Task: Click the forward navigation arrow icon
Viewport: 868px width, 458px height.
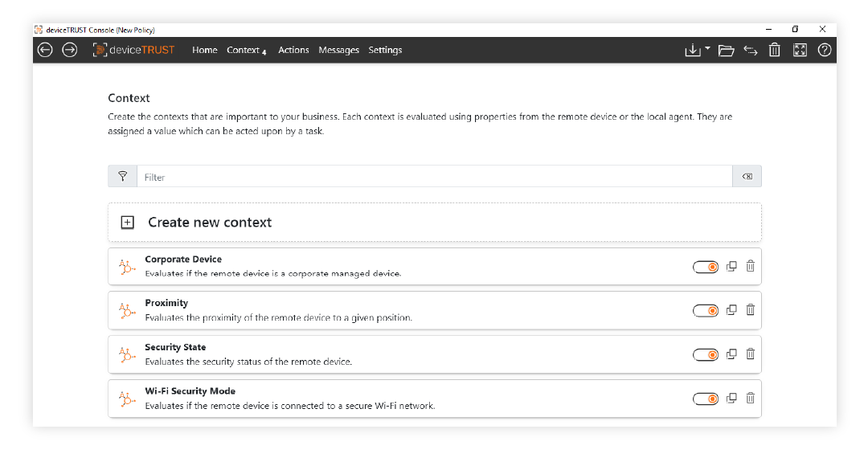Action: pos(70,50)
